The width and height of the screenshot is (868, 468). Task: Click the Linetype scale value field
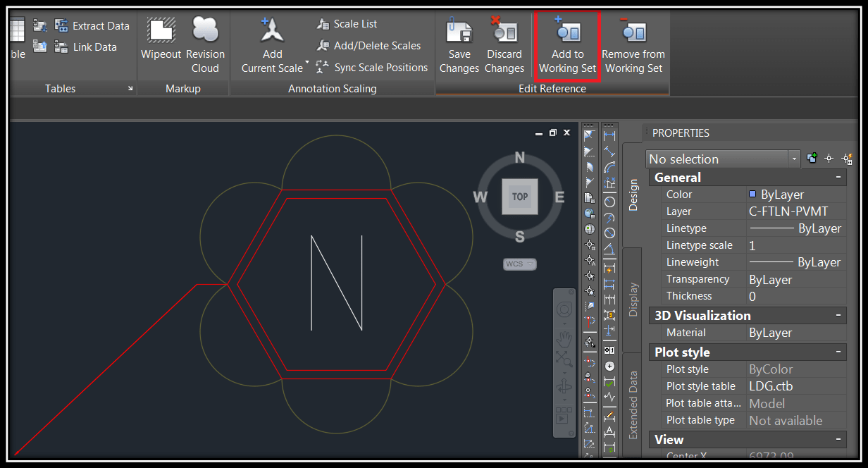[796, 245]
